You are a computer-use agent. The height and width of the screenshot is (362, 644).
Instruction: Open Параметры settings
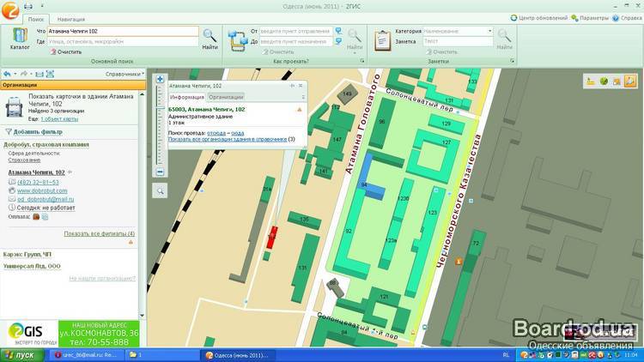[x=589, y=18]
